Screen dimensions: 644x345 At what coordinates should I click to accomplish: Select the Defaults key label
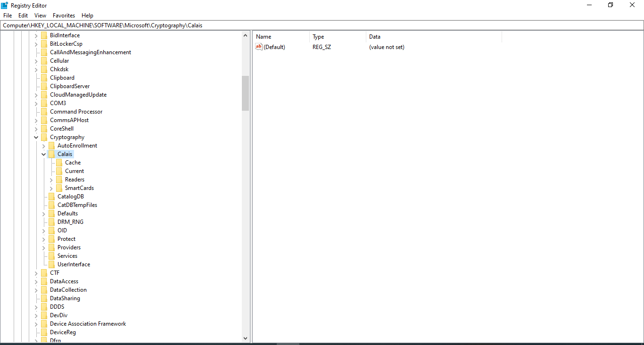tap(68, 214)
